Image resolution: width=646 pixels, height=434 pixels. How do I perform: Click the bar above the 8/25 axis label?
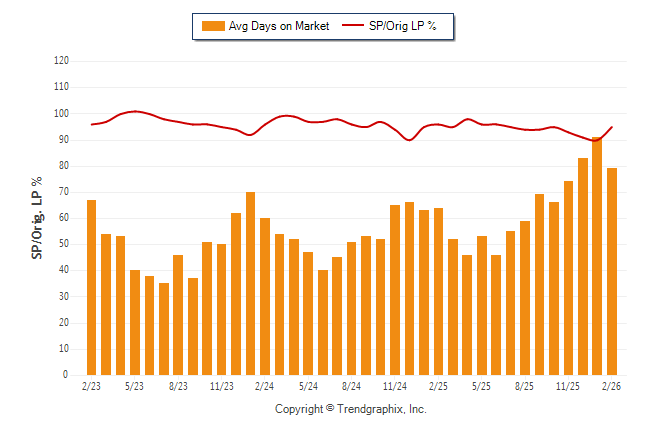pyautogui.click(x=525, y=298)
